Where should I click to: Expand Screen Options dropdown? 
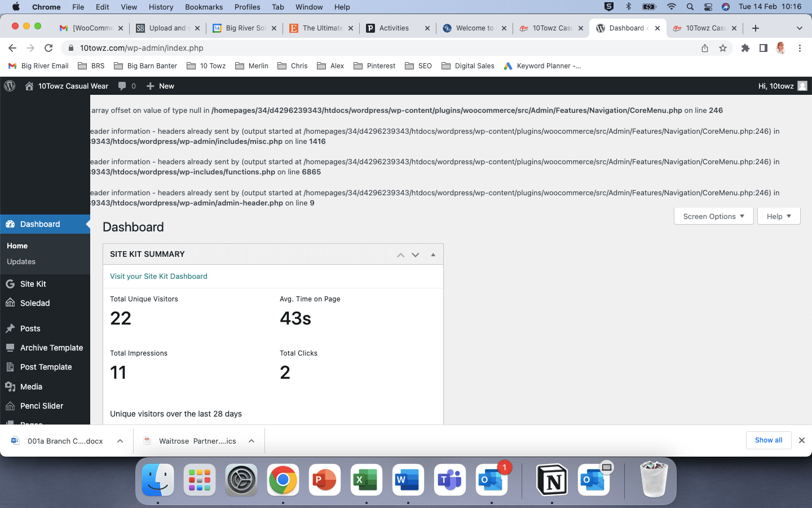tap(713, 216)
